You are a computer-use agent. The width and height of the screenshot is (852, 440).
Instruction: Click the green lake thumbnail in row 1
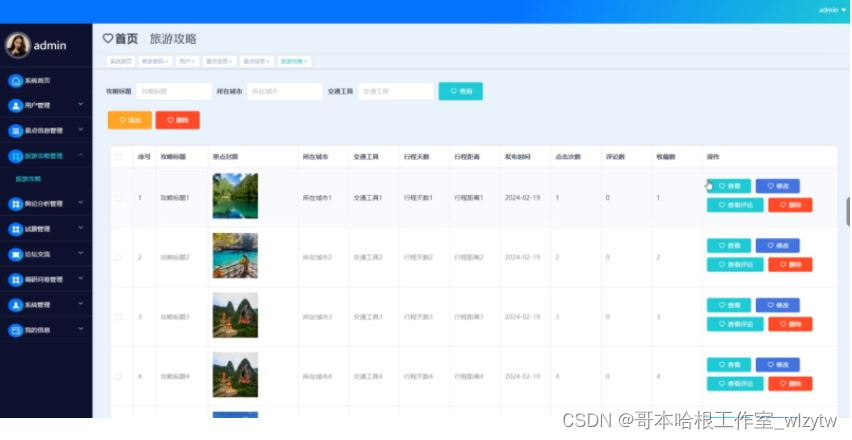[x=235, y=196]
